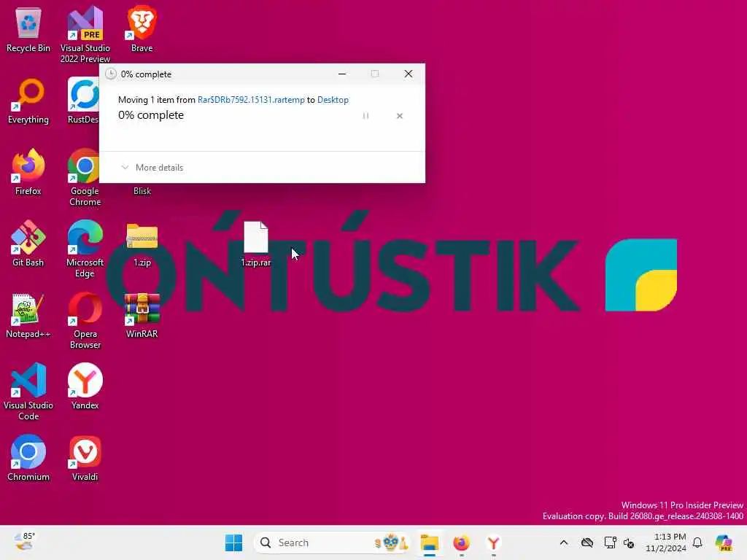The image size is (747, 560).
Task: Click the taskbar Search box
Action: point(332,542)
